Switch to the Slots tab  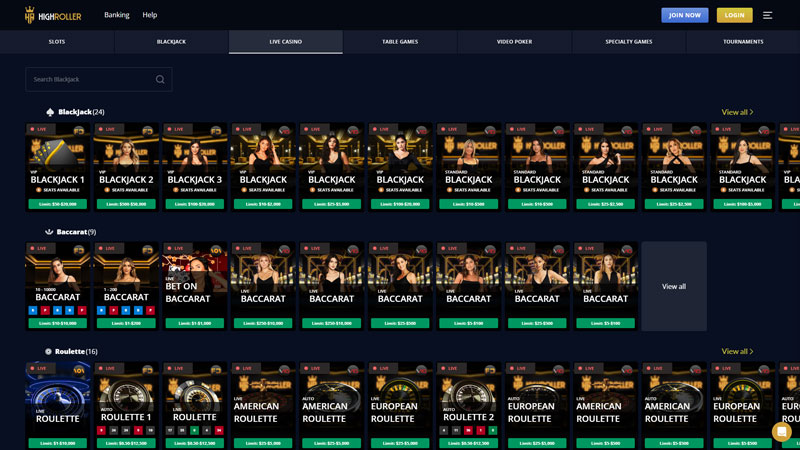pyautogui.click(x=57, y=42)
